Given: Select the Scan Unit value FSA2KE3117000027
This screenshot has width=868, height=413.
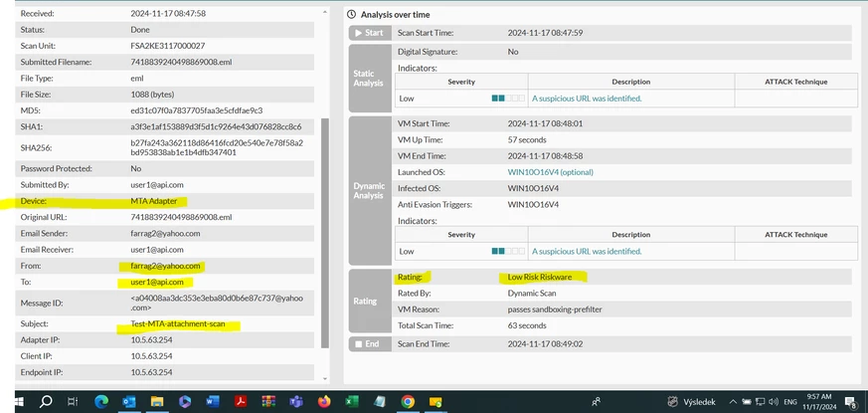Looking at the screenshot, I should click(x=168, y=46).
